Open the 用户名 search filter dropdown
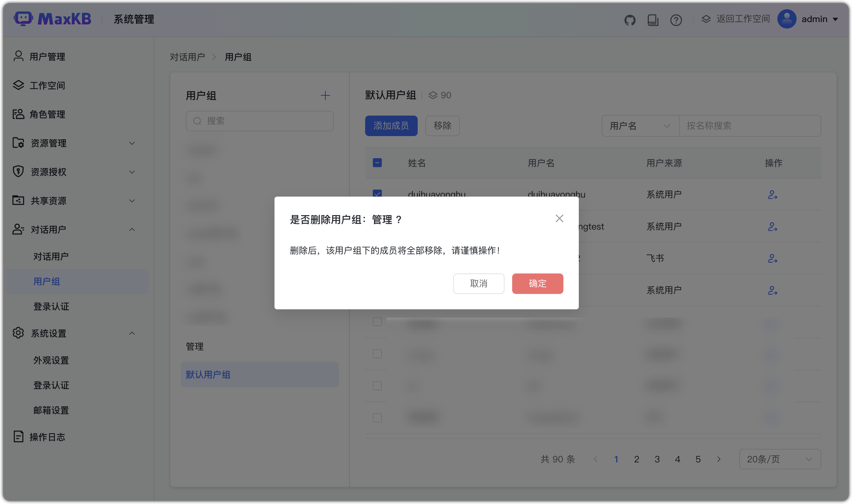 [639, 126]
